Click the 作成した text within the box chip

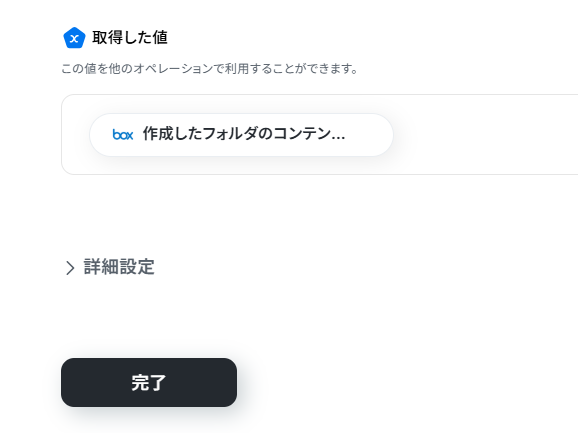pos(173,133)
